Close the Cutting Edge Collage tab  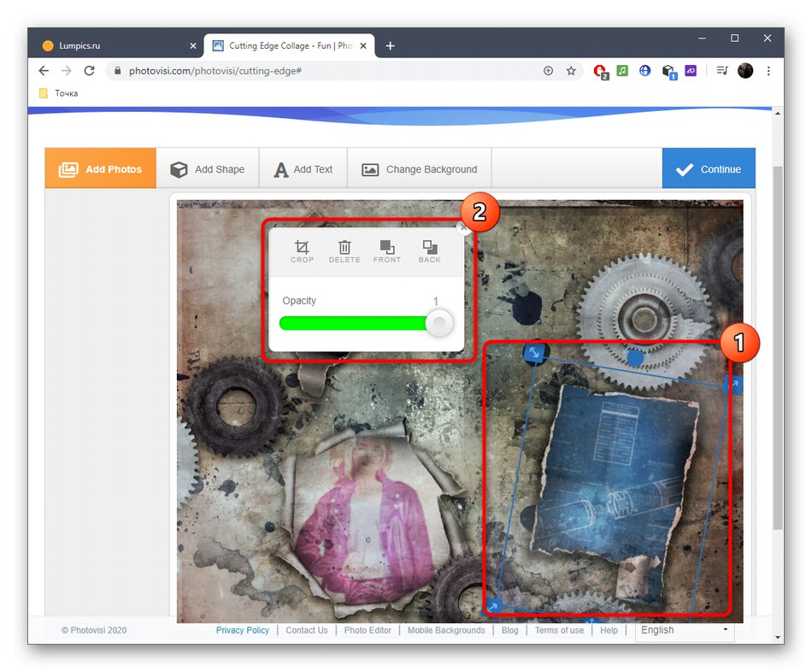[x=363, y=45]
